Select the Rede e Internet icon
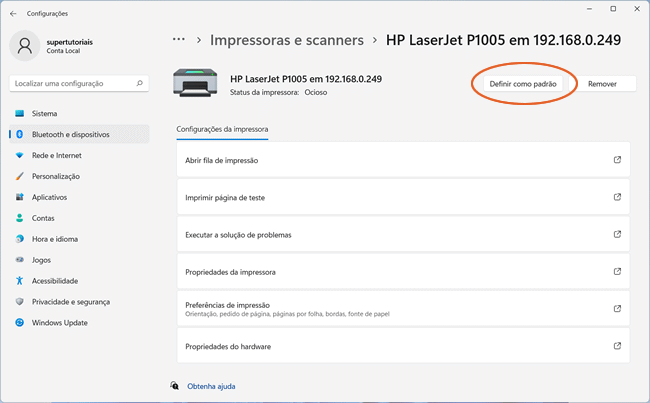This screenshot has height=403, width=650. click(20, 155)
